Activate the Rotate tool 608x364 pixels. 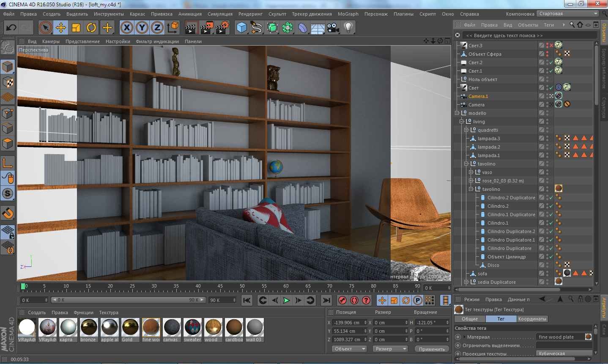coord(91,28)
